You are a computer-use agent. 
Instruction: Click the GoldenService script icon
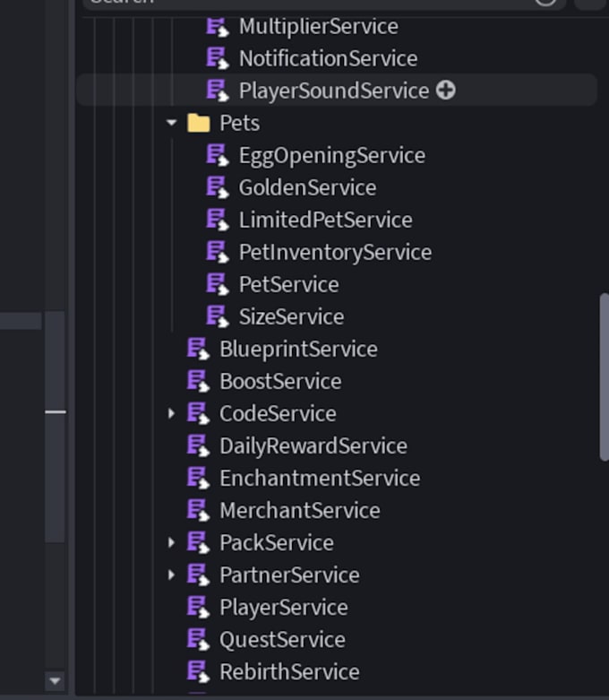coord(217,187)
